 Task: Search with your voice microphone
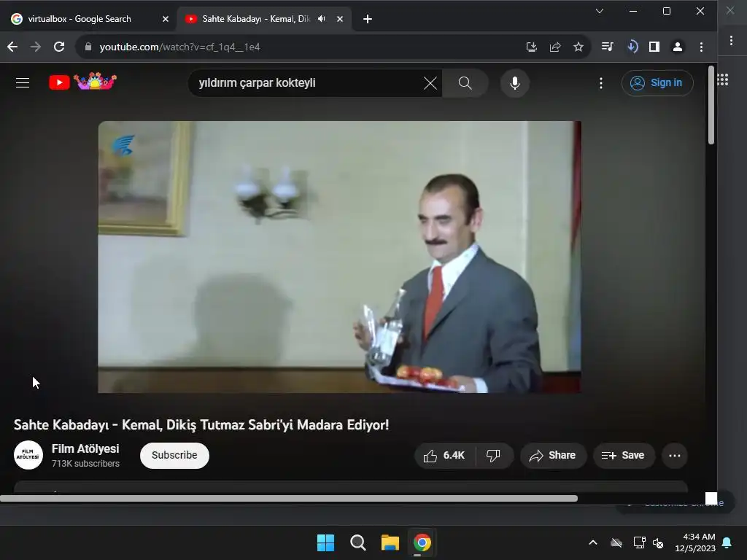point(514,83)
